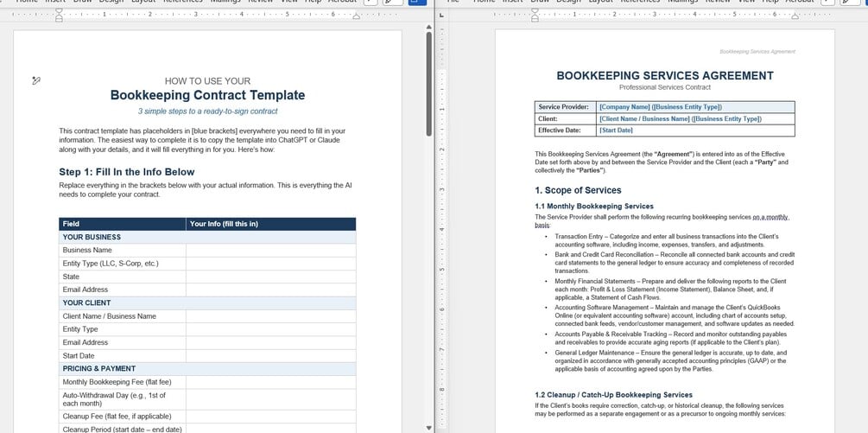Click right indent marker on right window ruler
Image resolution: width=868 pixels, height=433 pixels.
795,16
